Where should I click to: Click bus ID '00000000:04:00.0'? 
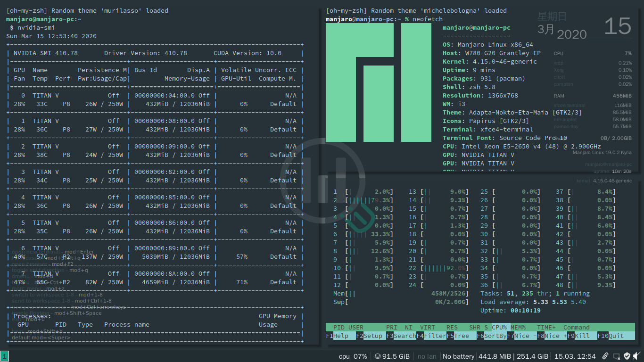pos(165,96)
